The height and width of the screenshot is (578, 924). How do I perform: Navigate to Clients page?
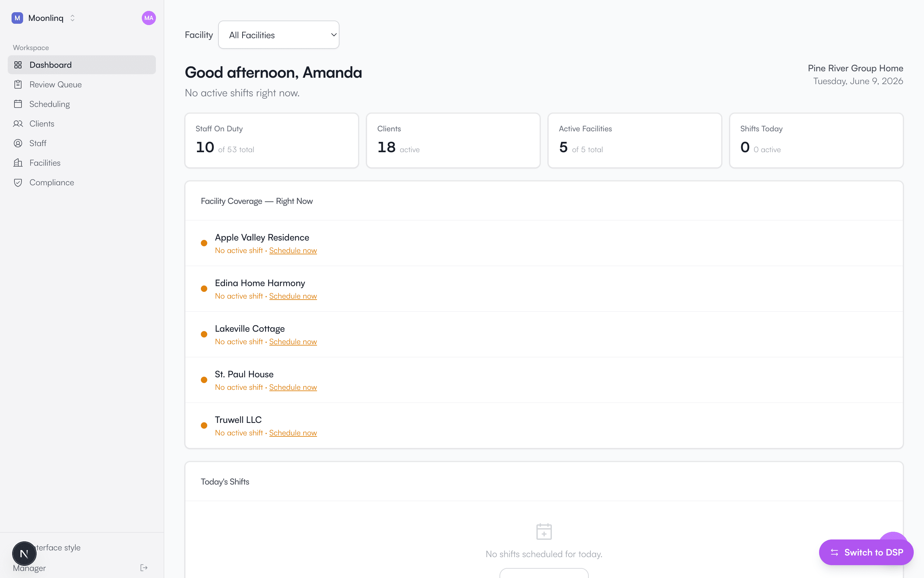pyautogui.click(x=82, y=124)
